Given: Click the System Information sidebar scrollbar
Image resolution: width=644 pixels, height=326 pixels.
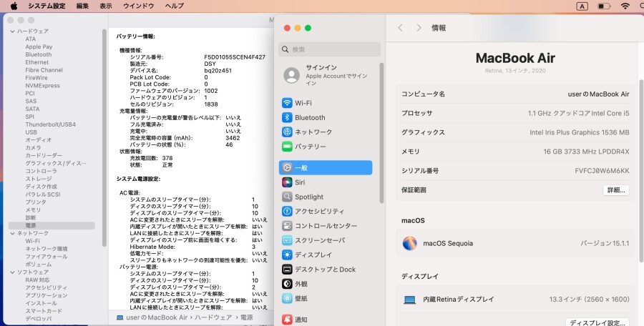Looking at the screenshot, I should pyautogui.click(x=104, y=137).
